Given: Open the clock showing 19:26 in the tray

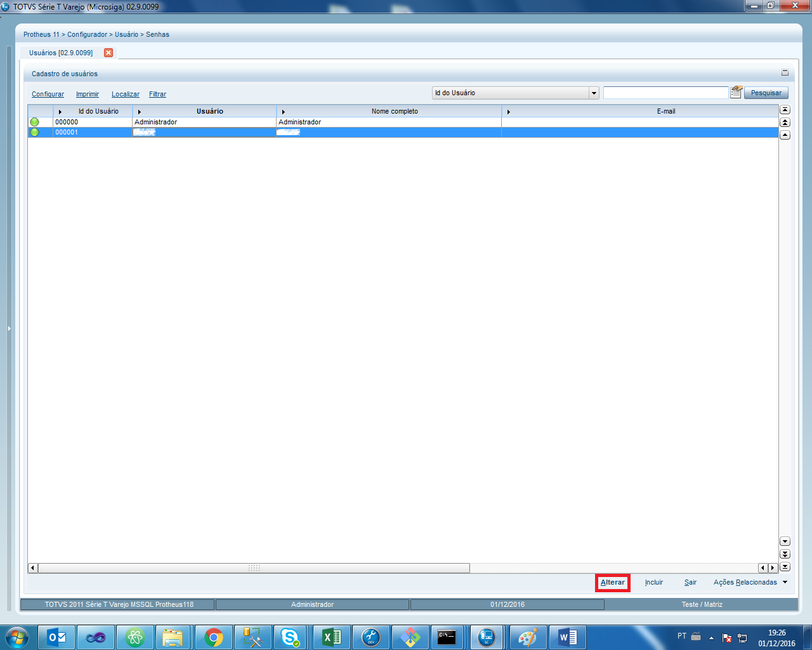Looking at the screenshot, I should click(776, 638).
